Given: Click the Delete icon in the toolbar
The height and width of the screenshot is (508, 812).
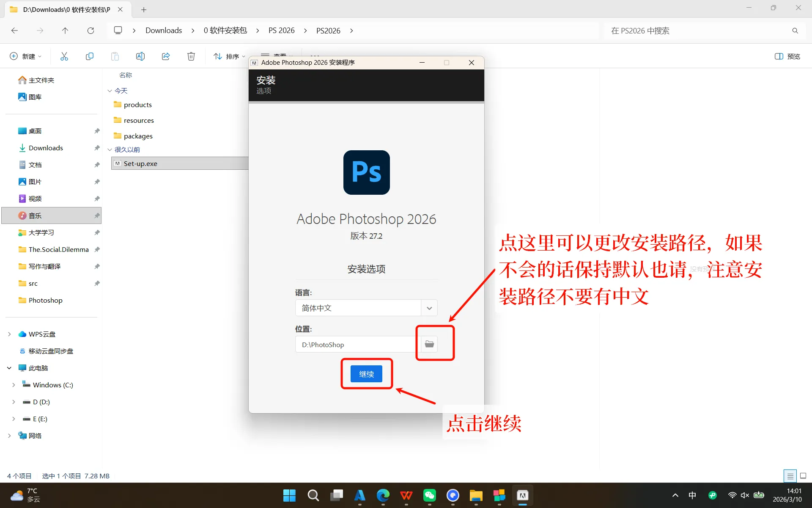Looking at the screenshot, I should pos(191,56).
